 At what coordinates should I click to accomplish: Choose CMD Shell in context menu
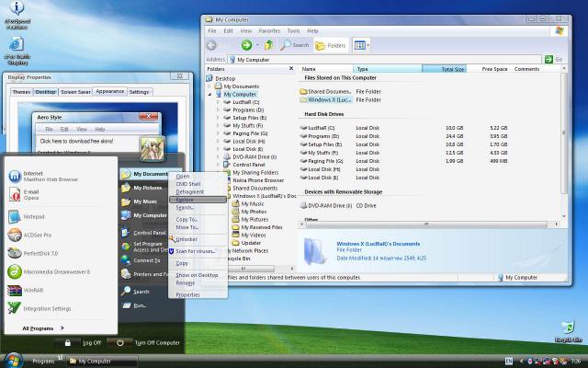coord(188,184)
